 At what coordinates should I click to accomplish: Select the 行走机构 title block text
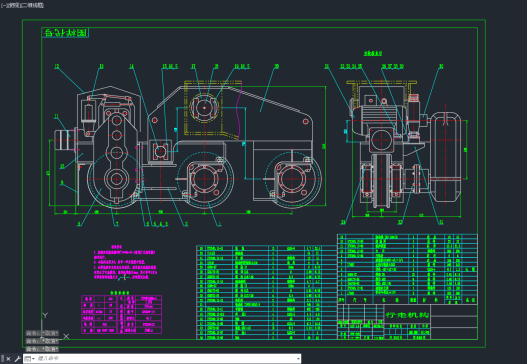coord(407,315)
